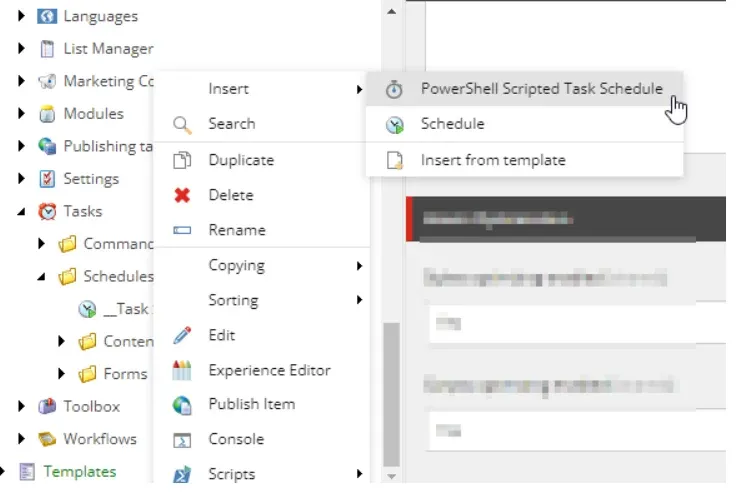
Task: Click the Settings checklist icon
Action: point(47,179)
